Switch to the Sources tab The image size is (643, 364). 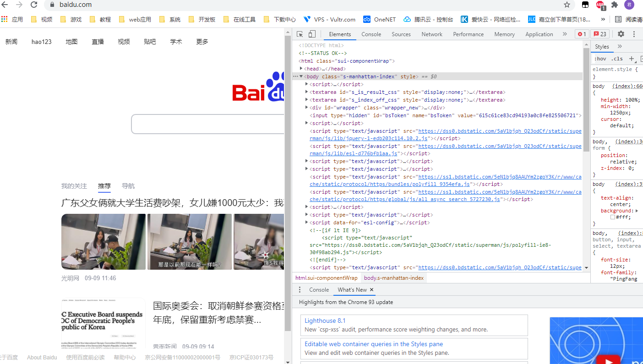401,34
